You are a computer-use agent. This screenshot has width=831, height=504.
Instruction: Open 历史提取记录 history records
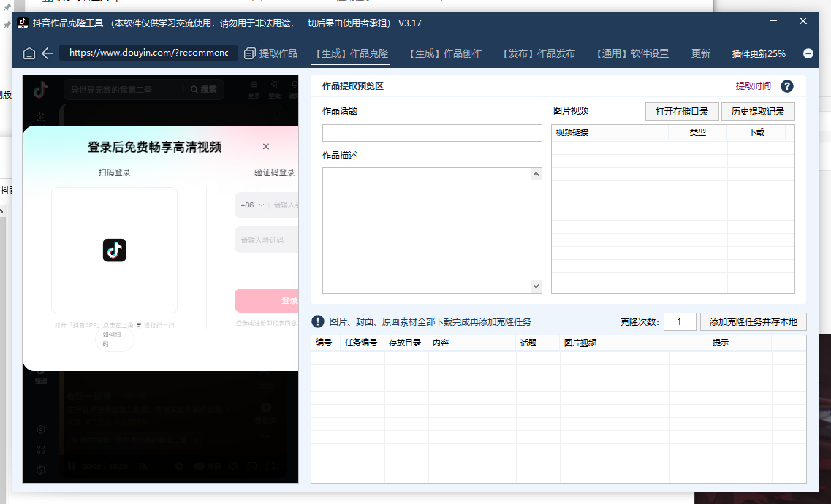[x=757, y=112]
